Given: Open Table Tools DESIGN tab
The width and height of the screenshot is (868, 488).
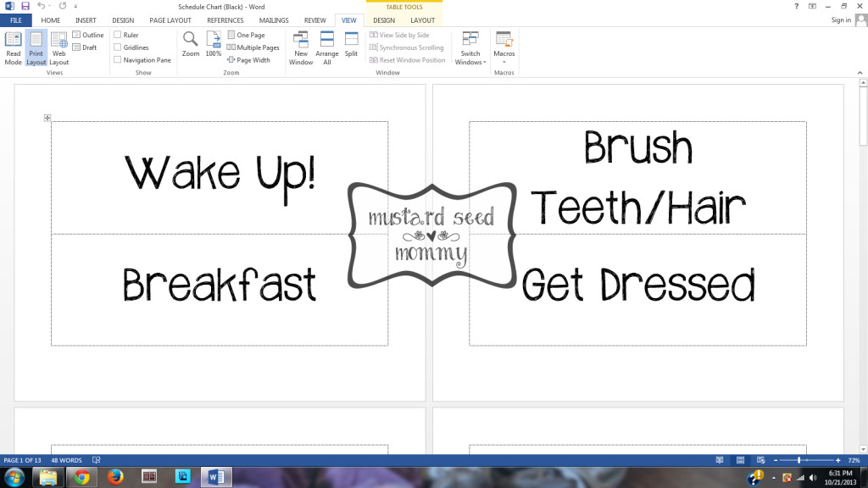Looking at the screenshot, I should click(384, 20).
